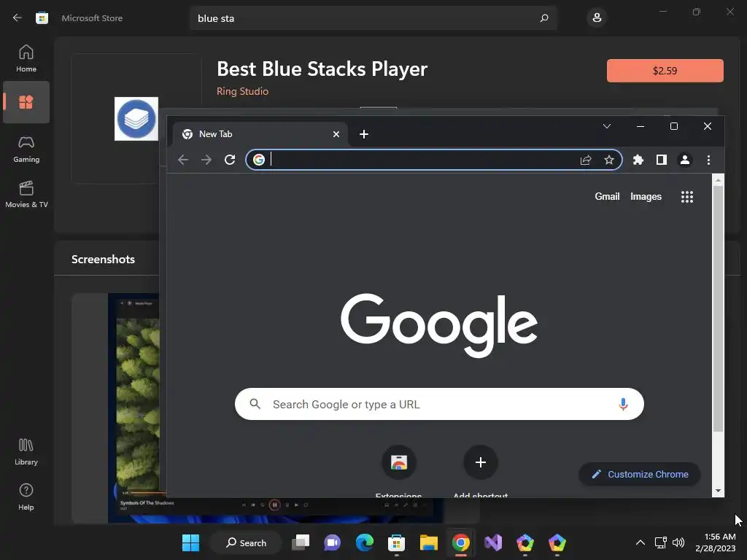This screenshot has height=560, width=747.
Task: Open the tab search chevron in Chrome
Action: (x=606, y=126)
